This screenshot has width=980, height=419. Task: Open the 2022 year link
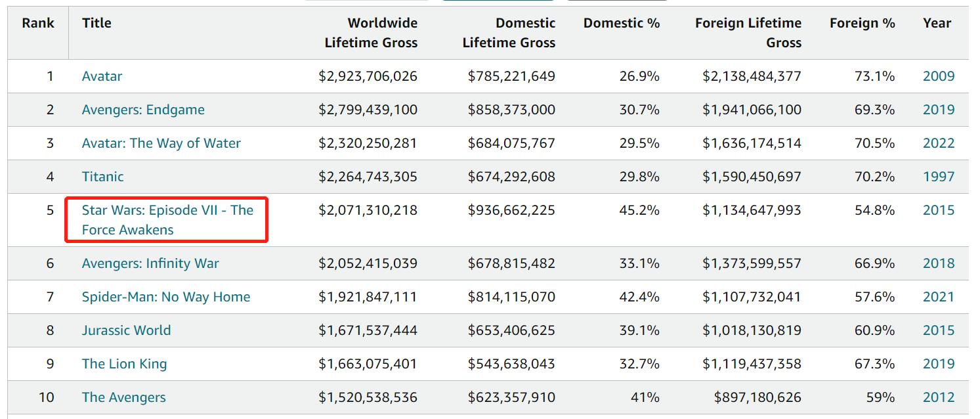[938, 143]
